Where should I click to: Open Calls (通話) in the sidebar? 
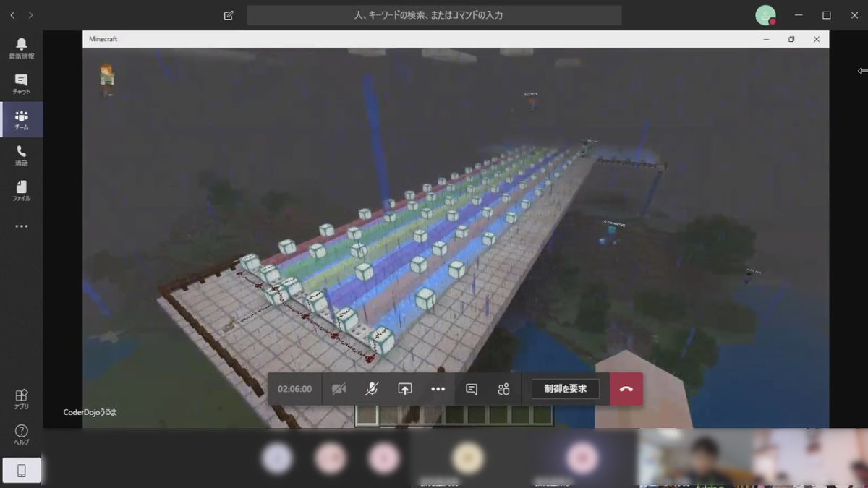coord(21,155)
